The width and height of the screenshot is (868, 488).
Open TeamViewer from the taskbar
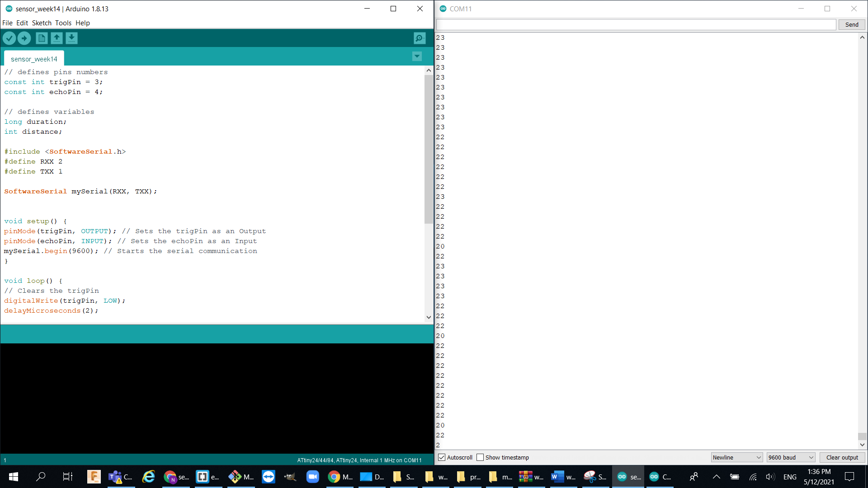(269, 477)
